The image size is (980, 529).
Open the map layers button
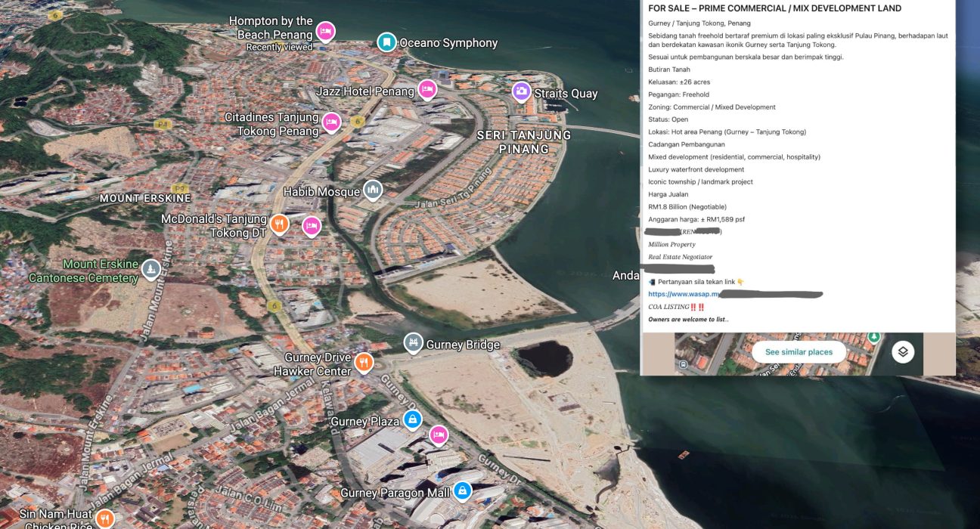coord(903,351)
